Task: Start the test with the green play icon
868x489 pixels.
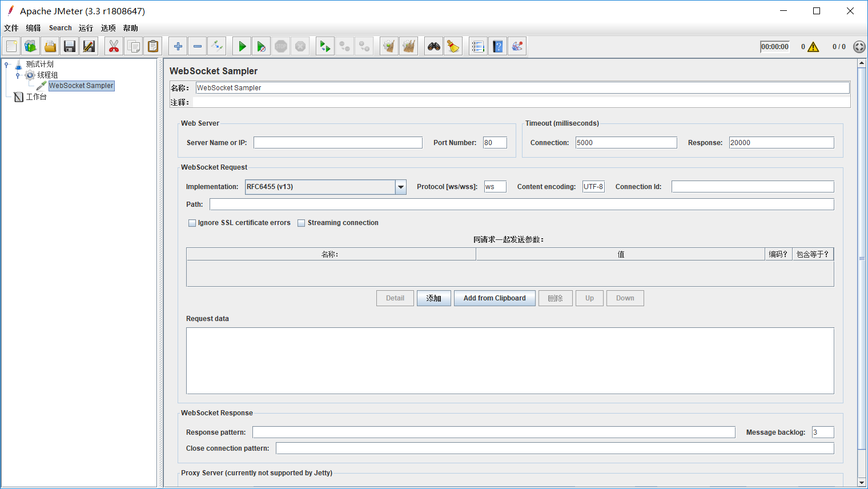Action: coord(242,46)
